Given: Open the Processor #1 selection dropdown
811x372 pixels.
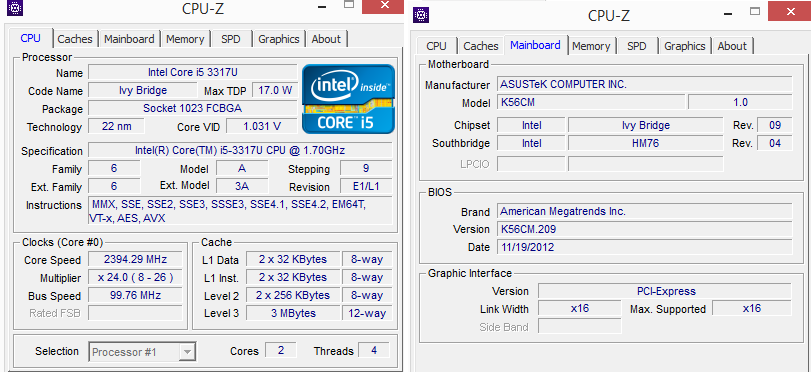Looking at the screenshot, I should (142, 352).
